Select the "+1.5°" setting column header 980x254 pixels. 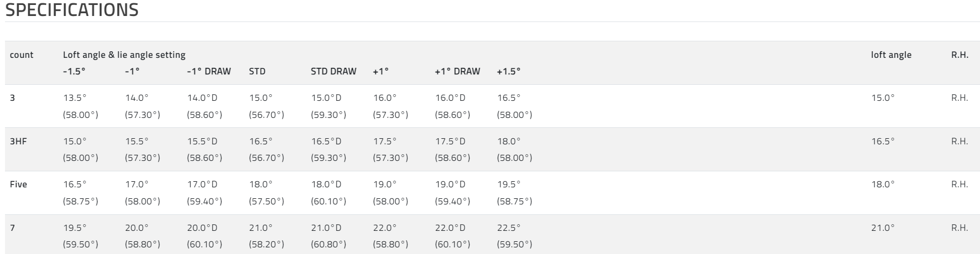[x=509, y=71]
